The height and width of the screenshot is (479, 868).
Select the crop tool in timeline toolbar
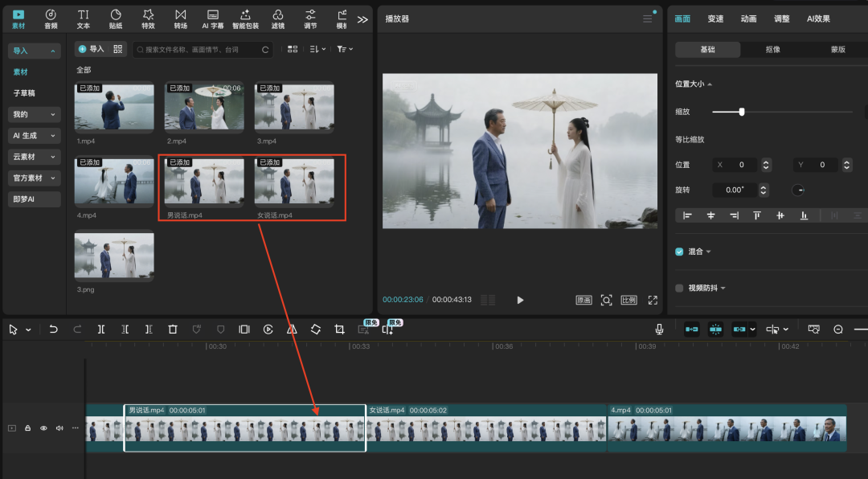point(339,330)
